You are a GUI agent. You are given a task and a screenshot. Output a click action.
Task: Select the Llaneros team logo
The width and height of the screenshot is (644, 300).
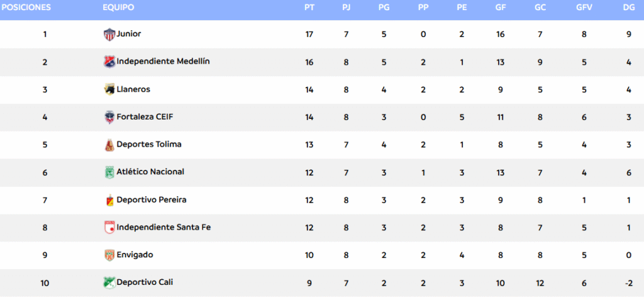[x=109, y=89]
